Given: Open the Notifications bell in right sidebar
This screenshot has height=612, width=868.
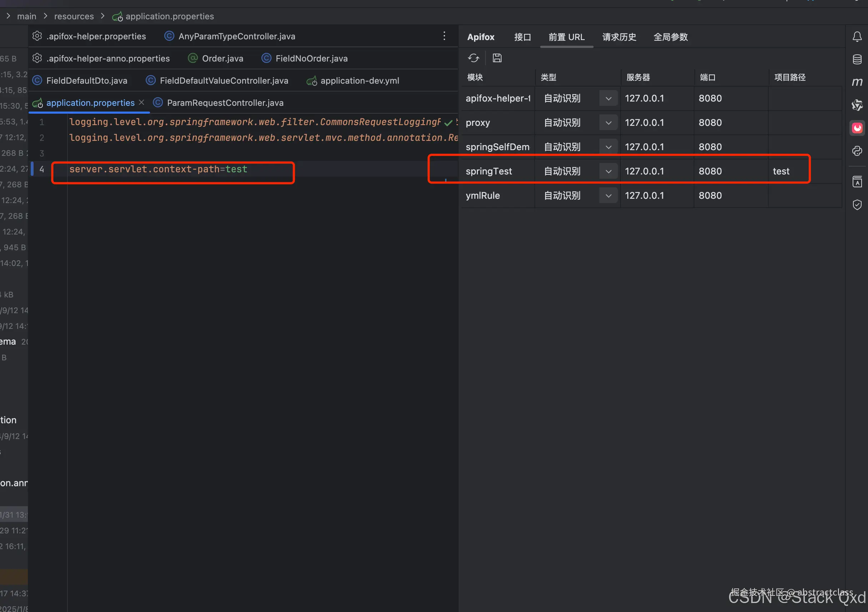Looking at the screenshot, I should tap(857, 37).
